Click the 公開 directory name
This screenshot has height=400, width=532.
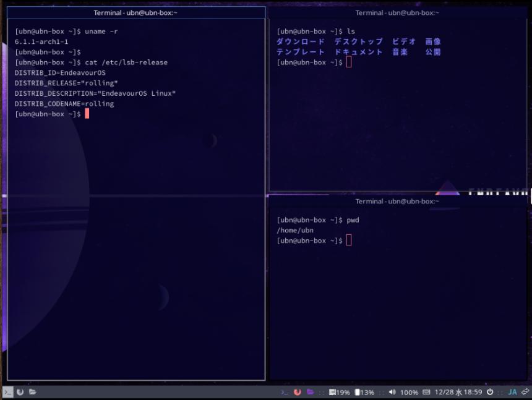click(x=433, y=52)
